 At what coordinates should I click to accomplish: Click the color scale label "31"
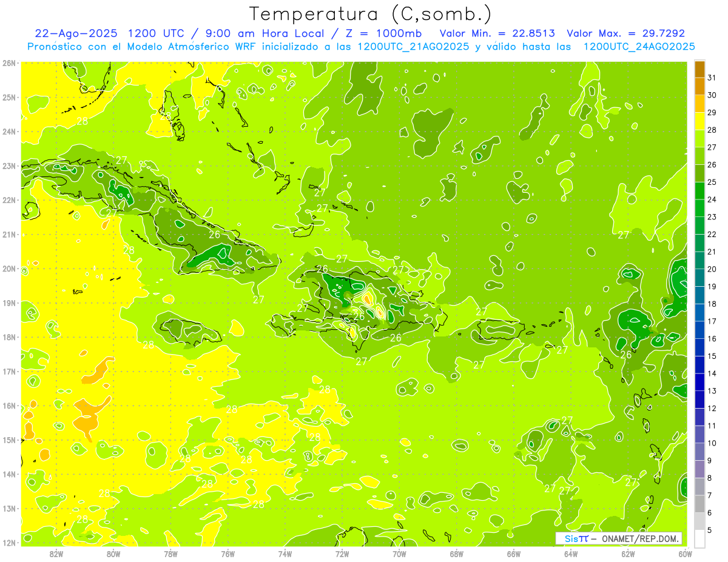(x=712, y=78)
